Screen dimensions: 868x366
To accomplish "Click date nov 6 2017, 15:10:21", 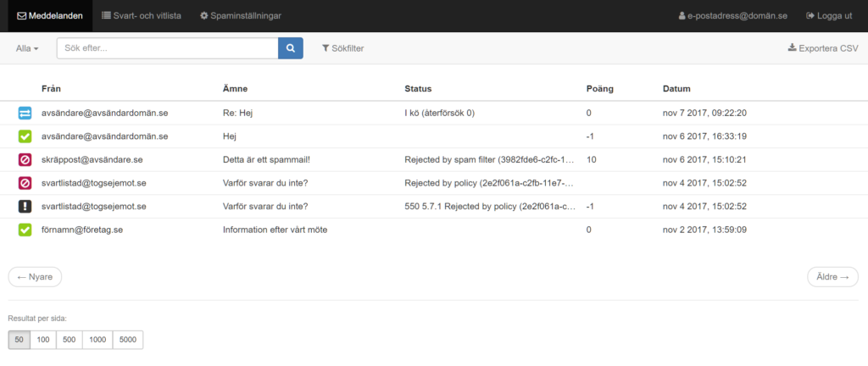I will [704, 160].
